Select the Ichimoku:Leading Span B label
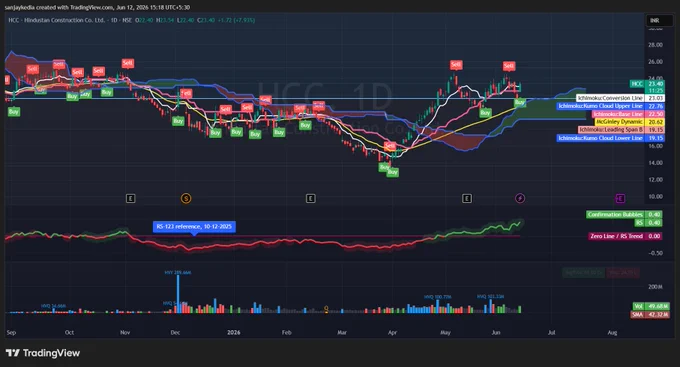Image resolution: width=680 pixels, height=367 pixels. pyautogui.click(x=621, y=130)
